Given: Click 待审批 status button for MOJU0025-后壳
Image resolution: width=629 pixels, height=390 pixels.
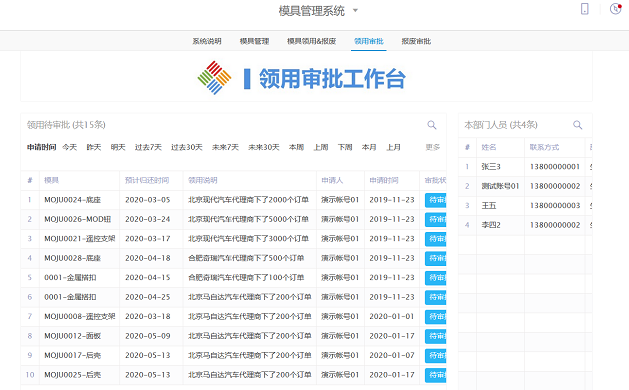Looking at the screenshot, I should pyautogui.click(x=436, y=375).
